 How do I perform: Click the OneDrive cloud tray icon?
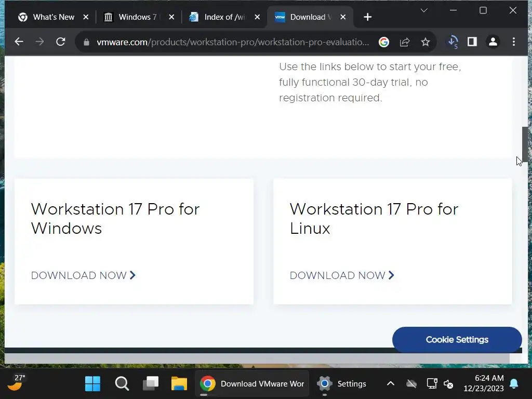(411, 384)
